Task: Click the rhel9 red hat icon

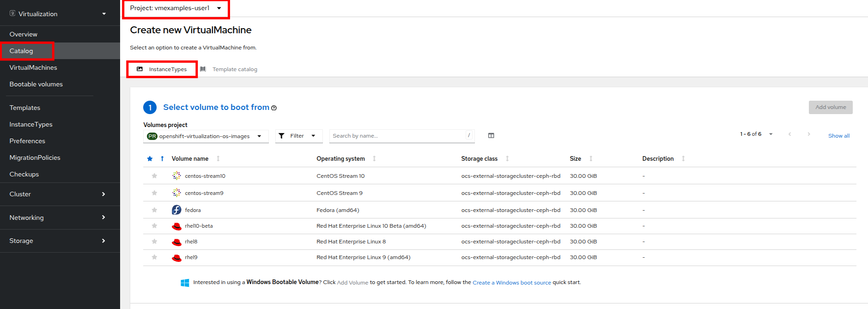Action: (176, 258)
